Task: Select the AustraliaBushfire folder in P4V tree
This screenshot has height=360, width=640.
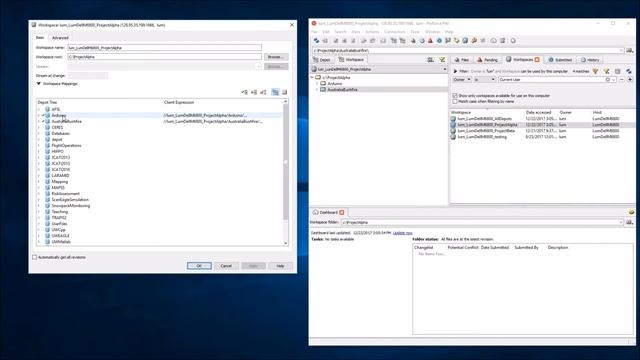Action: coord(342,89)
